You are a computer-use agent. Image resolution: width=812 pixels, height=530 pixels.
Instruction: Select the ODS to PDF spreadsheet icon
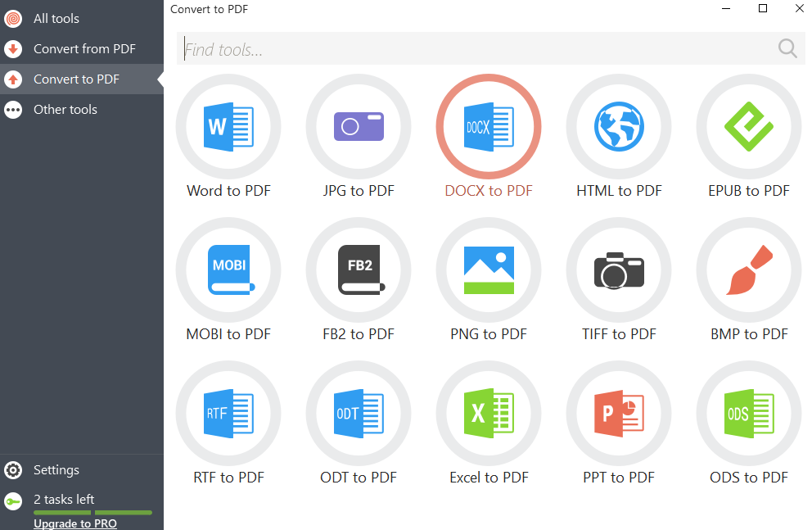749,414
